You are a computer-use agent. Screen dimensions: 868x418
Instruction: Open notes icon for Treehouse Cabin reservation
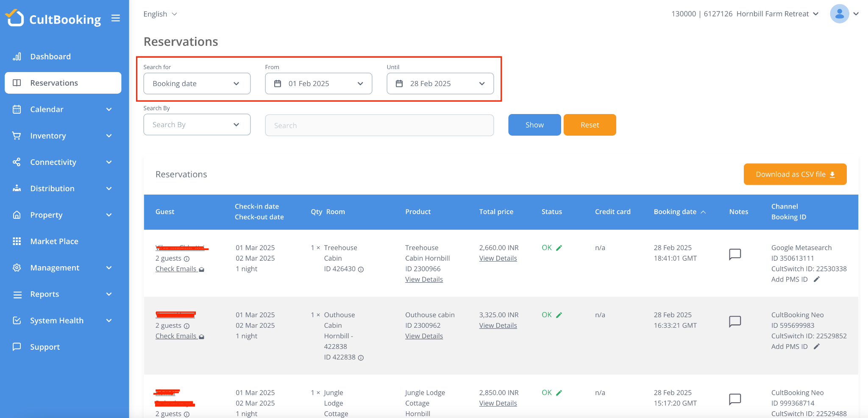(x=734, y=254)
